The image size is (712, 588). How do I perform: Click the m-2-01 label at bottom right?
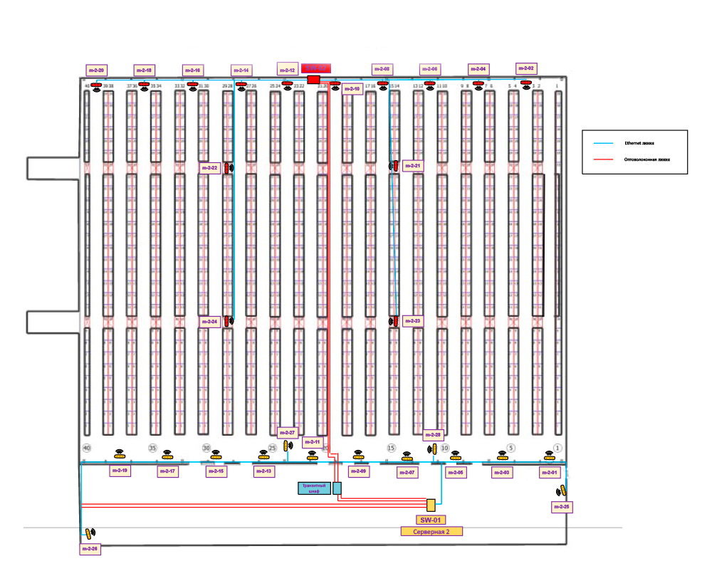(550, 473)
